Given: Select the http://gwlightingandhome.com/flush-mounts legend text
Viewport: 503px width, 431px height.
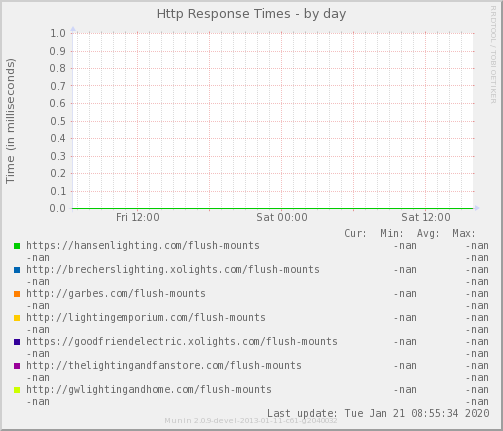Looking at the screenshot, I should (149, 390).
